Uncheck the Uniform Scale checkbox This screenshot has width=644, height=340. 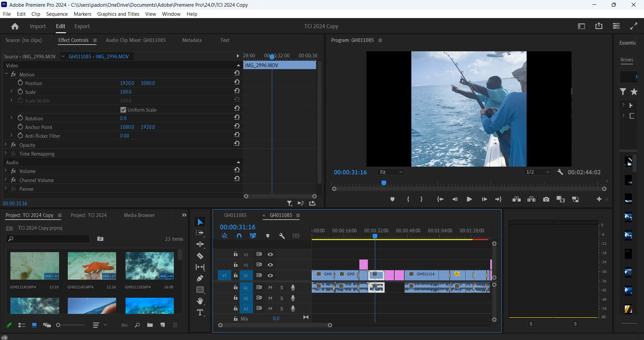point(123,110)
